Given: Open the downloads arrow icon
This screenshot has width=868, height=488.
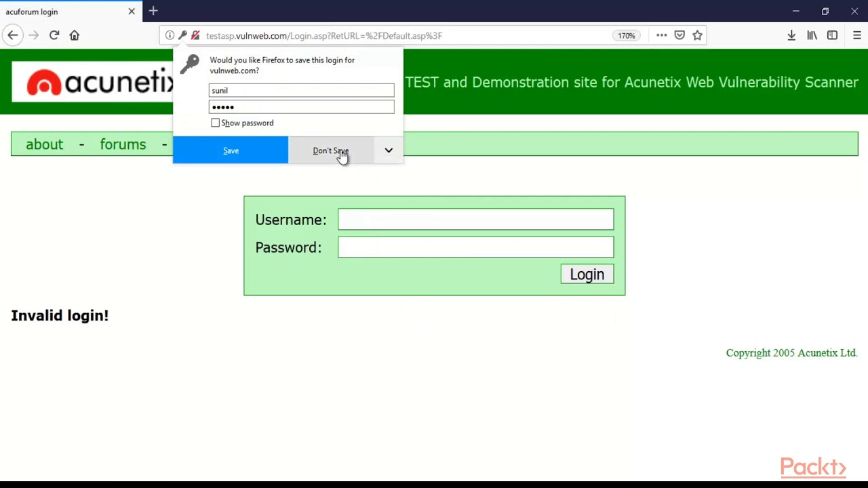Looking at the screenshot, I should pos(791,35).
